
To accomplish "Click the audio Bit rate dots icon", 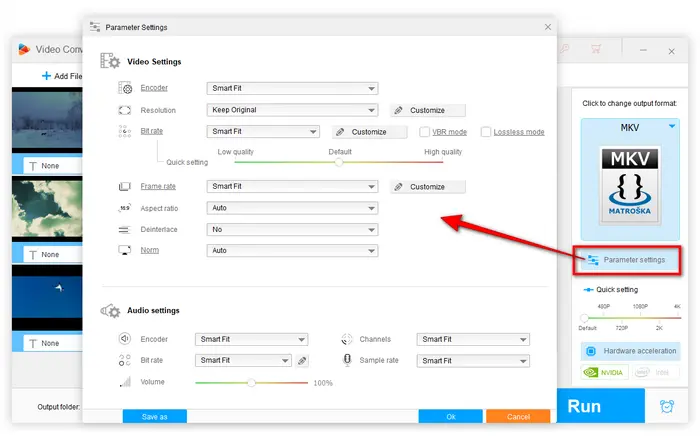I will 125,360.
